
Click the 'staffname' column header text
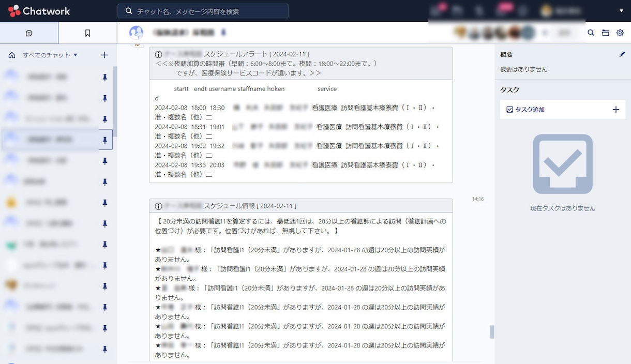click(251, 89)
